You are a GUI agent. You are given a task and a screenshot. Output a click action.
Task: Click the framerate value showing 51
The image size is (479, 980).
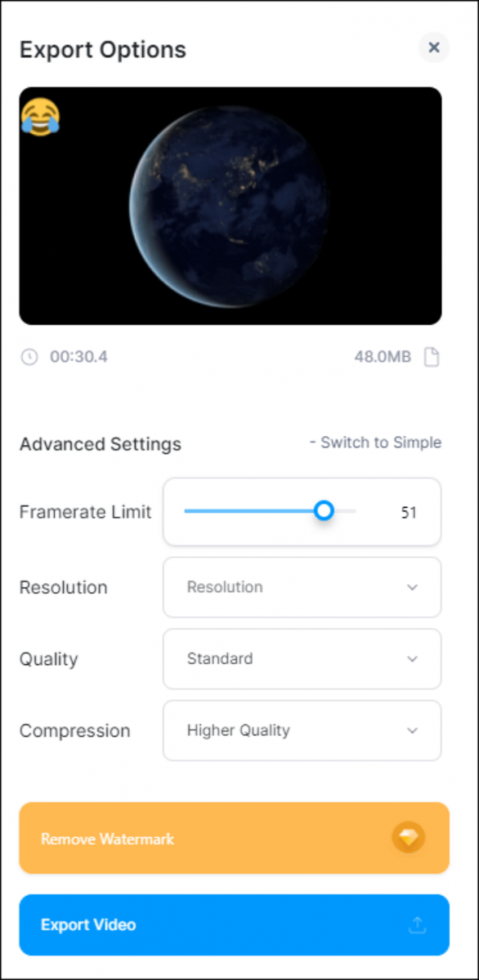[x=409, y=511]
